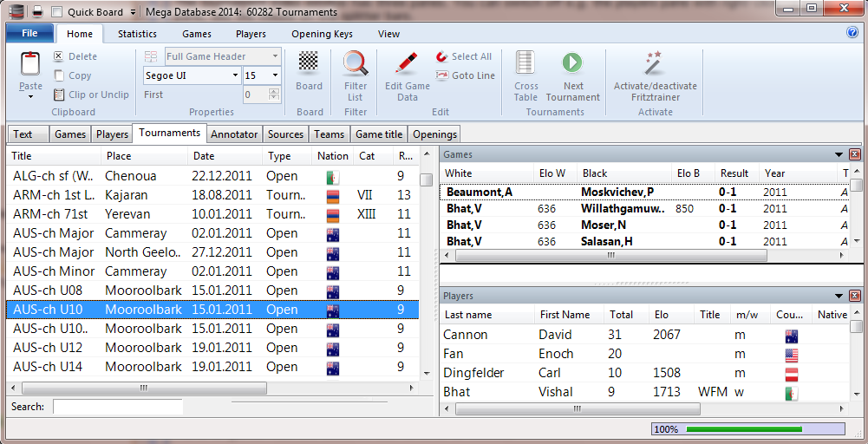
Task: Click the Select All icon
Action: click(x=441, y=56)
